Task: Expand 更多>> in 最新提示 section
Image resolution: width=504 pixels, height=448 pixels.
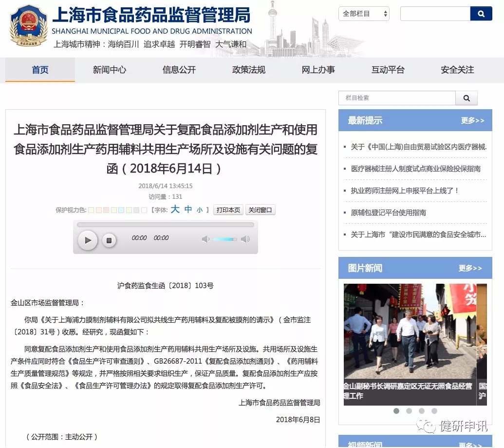Action: tap(472, 120)
